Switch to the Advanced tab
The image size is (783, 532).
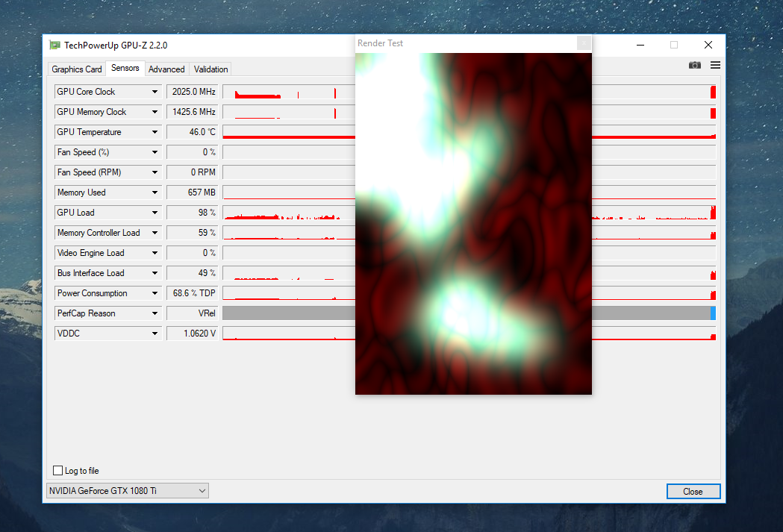(166, 69)
